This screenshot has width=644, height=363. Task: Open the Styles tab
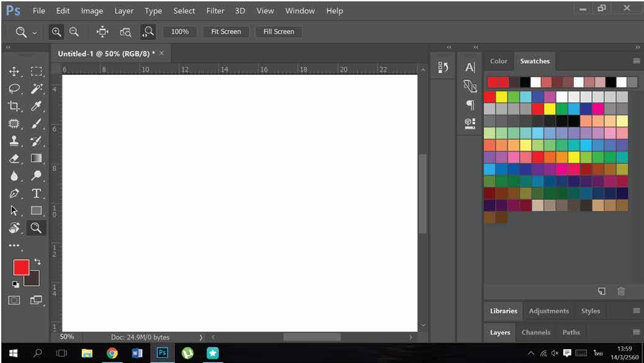coord(591,311)
